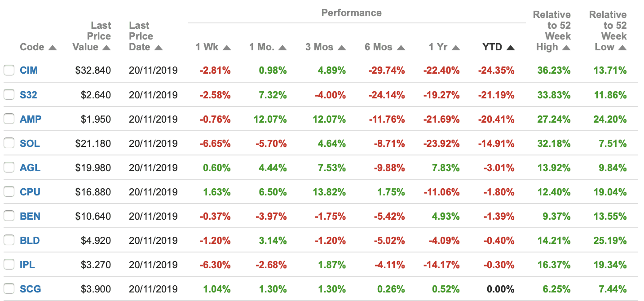Click the IPL code link
This screenshot has height=301, width=644.
pos(27,265)
